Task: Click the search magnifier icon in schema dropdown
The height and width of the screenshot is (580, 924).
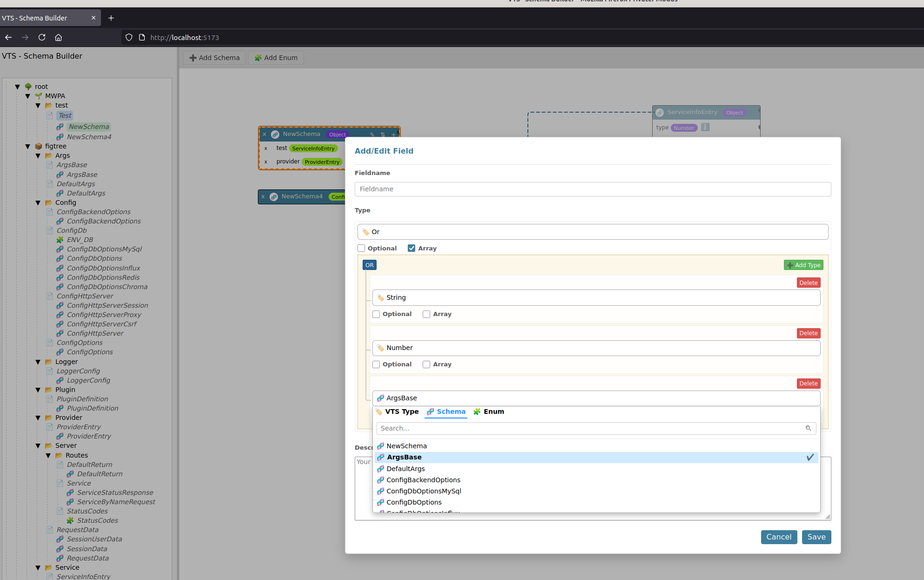Action: (x=808, y=428)
